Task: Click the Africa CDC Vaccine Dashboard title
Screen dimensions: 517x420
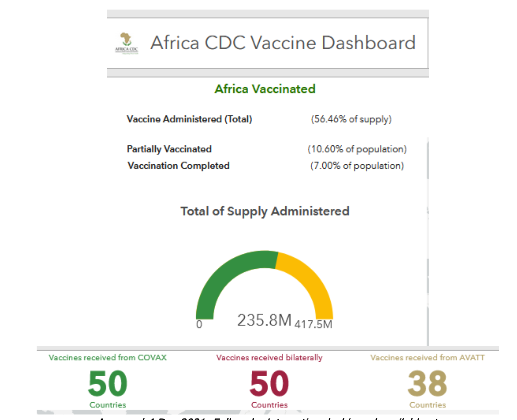Action: [283, 43]
